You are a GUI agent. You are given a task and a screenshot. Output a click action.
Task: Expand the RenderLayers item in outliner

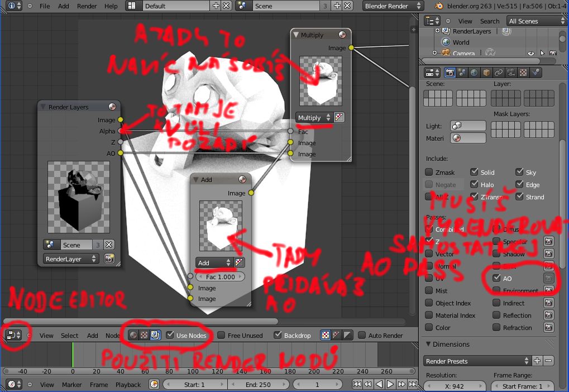[437, 31]
